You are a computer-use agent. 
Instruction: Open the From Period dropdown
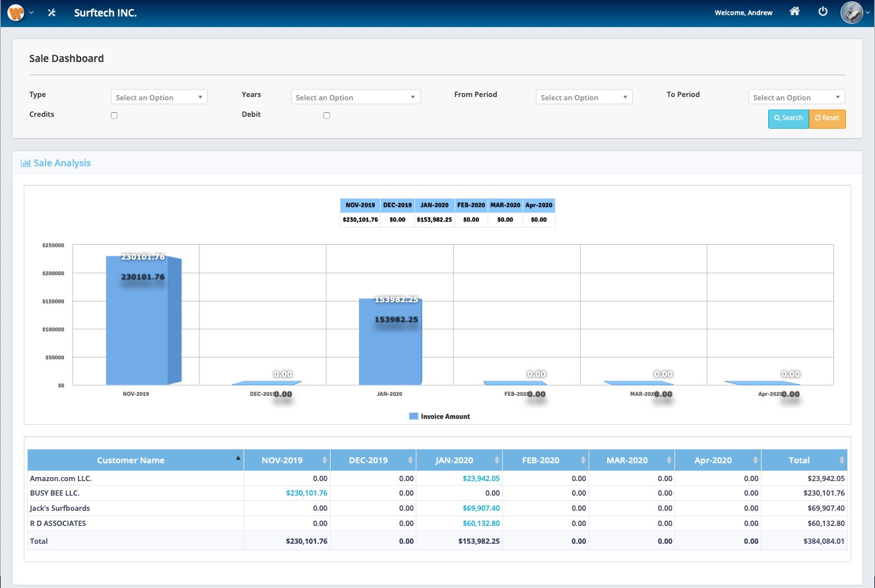[584, 98]
